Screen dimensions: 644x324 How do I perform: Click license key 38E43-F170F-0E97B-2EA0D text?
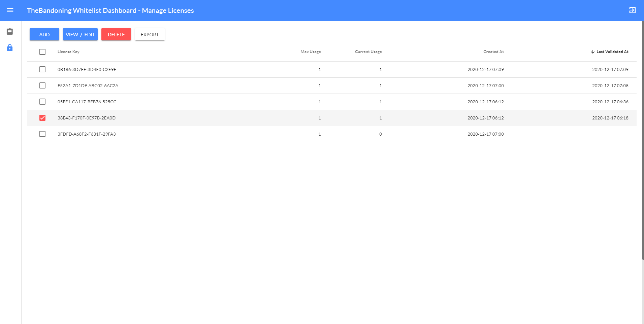(x=87, y=118)
